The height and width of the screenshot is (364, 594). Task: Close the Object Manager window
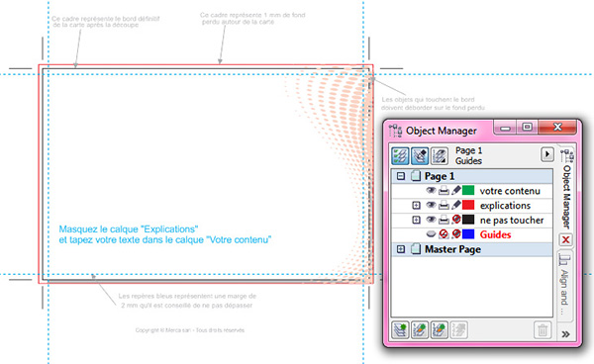pos(557,128)
